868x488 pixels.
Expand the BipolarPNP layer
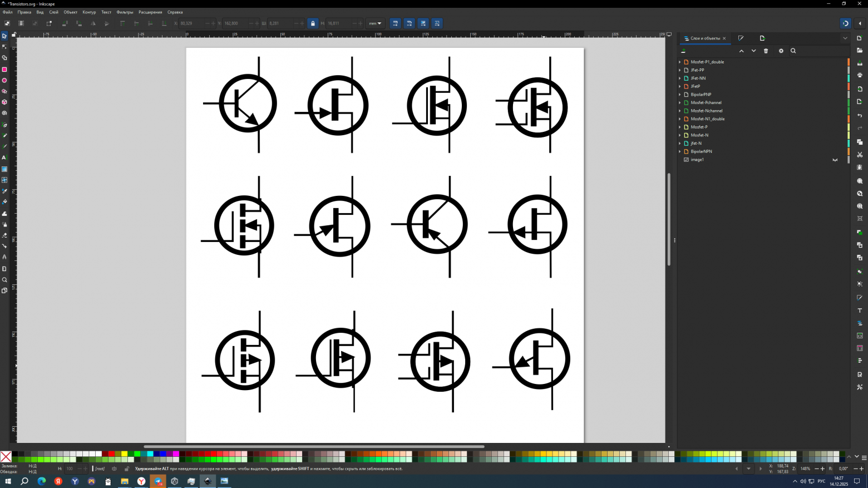[x=680, y=95]
